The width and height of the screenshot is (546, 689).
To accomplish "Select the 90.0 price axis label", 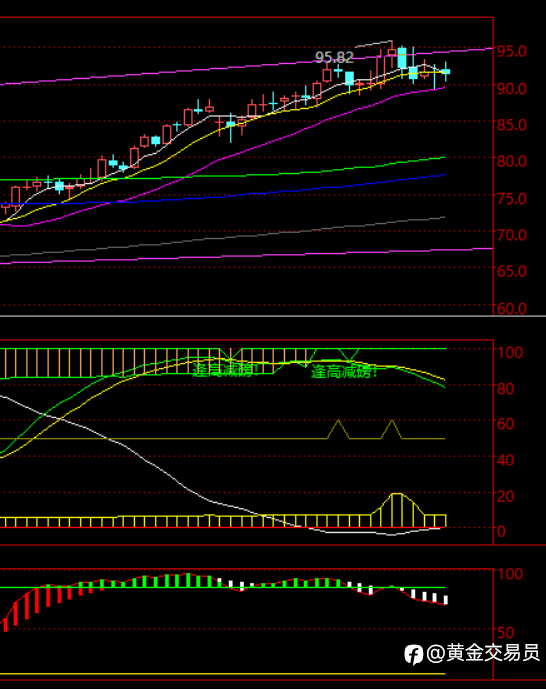I will pos(512,89).
